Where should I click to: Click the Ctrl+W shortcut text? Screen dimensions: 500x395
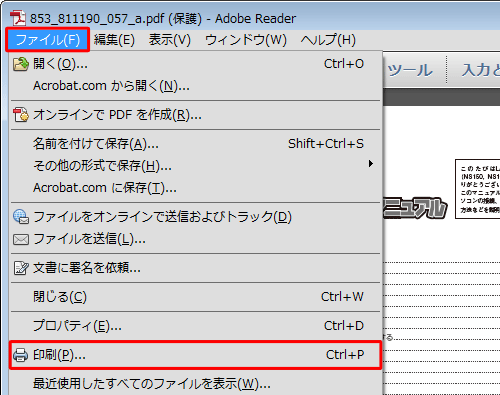(x=342, y=297)
